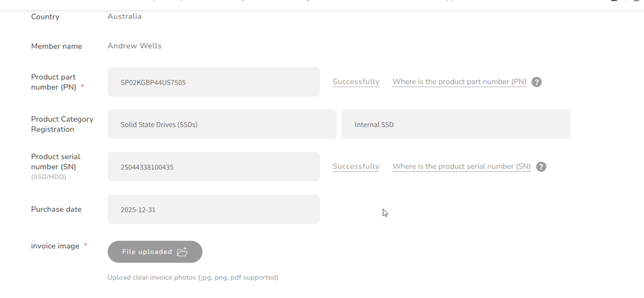
Task: Open the Purchase date picker field
Action: coord(213,209)
